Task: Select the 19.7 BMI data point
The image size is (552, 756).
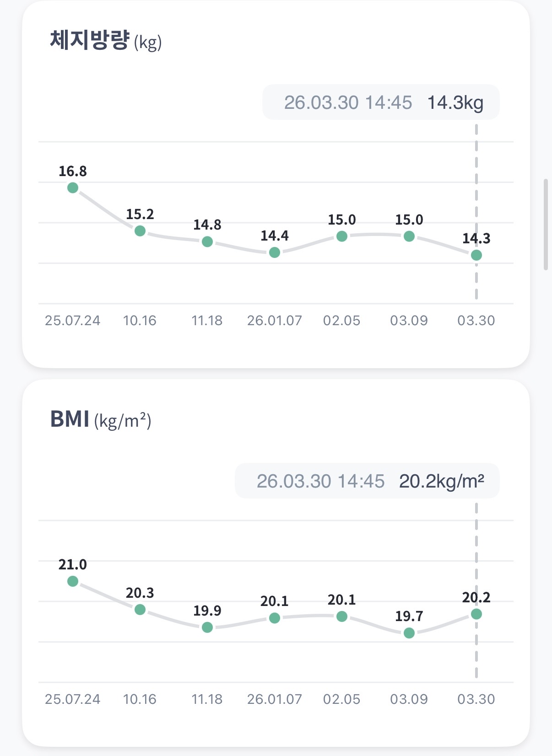Action: (x=409, y=633)
